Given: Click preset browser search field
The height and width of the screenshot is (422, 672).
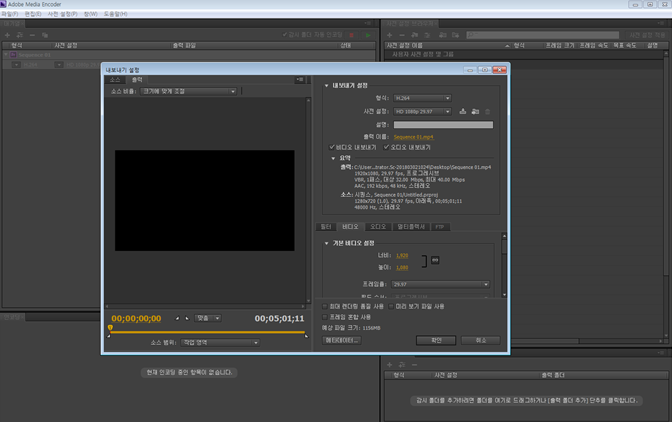Looking at the screenshot, I should coord(543,35).
